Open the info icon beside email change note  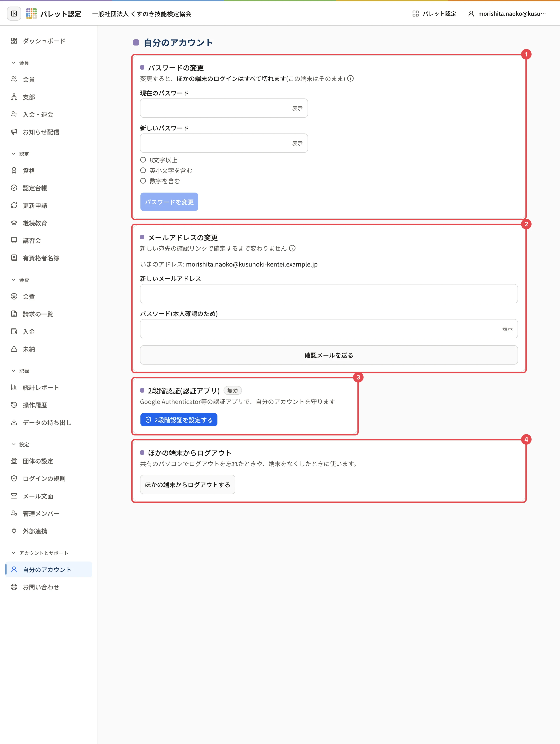tap(292, 248)
